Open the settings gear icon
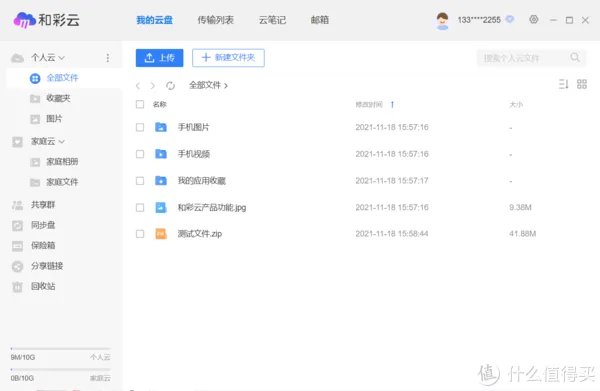 pos(533,19)
